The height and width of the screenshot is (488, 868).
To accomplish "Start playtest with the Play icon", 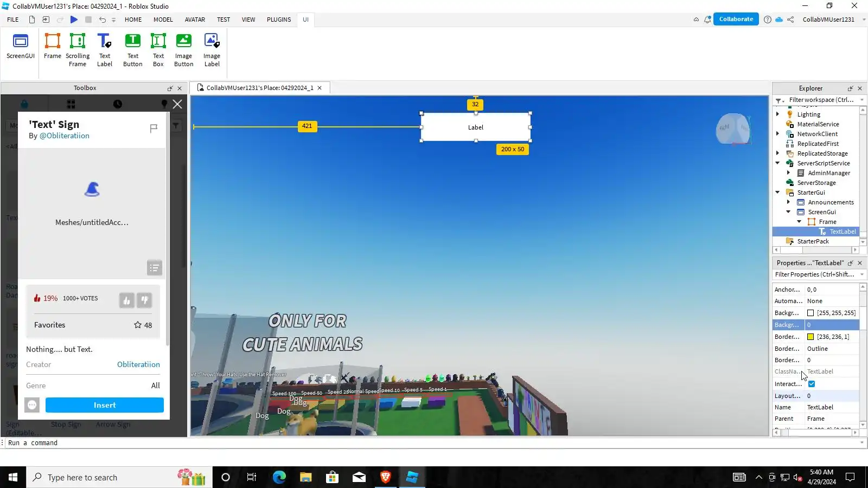I will click(x=74, y=20).
